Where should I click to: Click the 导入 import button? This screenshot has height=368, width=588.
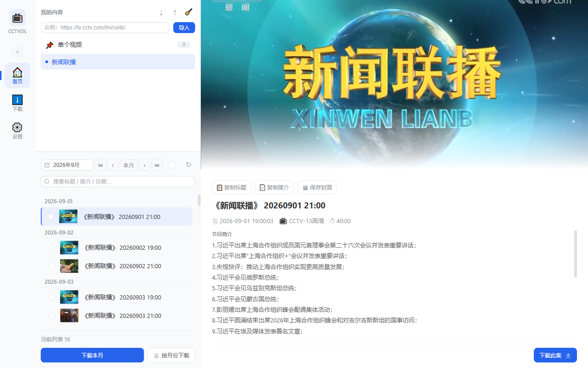tap(184, 28)
